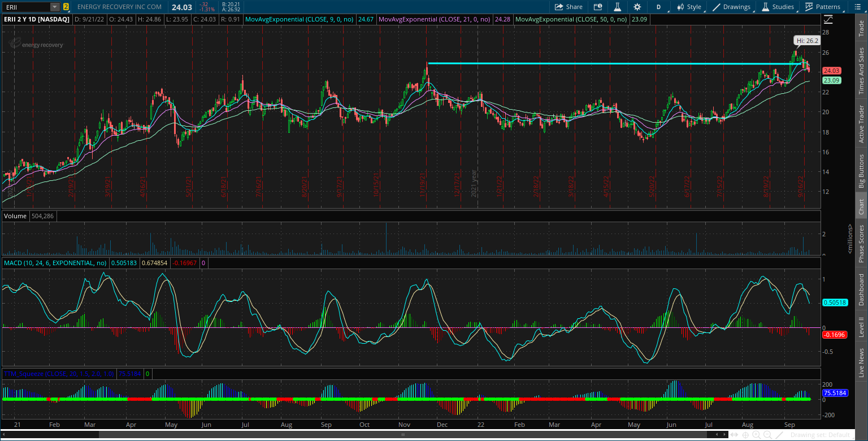Click the MovAvgExponential (CLOSE, 50, 0, no) label
868x441 pixels.
coord(571,19)
